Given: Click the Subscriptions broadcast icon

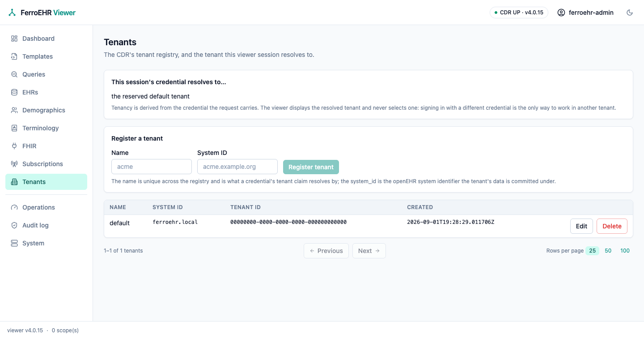Looking at the screenshot, I should pos(14,164).
